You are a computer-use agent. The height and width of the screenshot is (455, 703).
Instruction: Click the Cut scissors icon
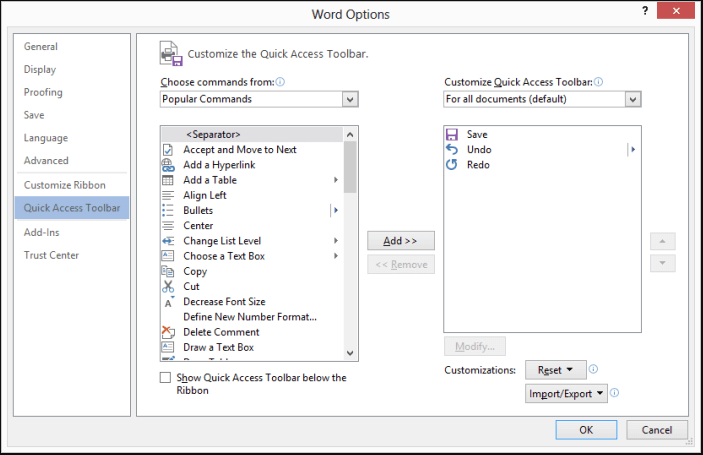168,286
